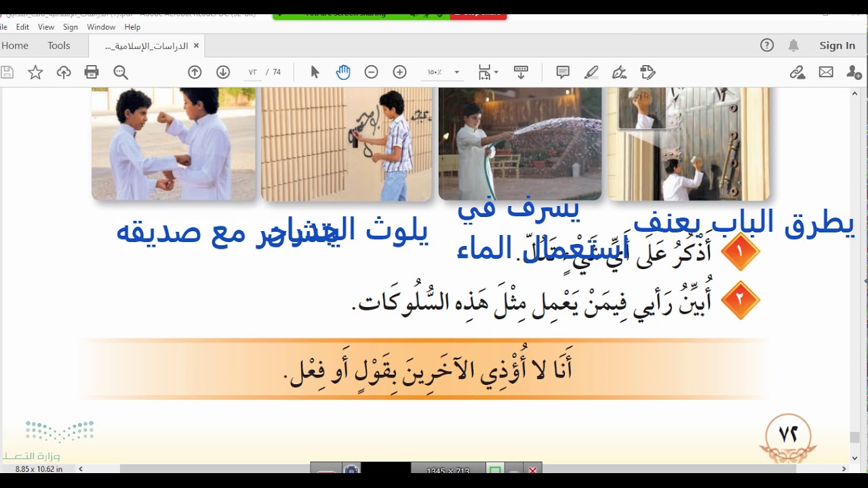Screen dimensions: 868x488
Task: Click orange diamond bullet number ٢
Action: tap(740, 300)
